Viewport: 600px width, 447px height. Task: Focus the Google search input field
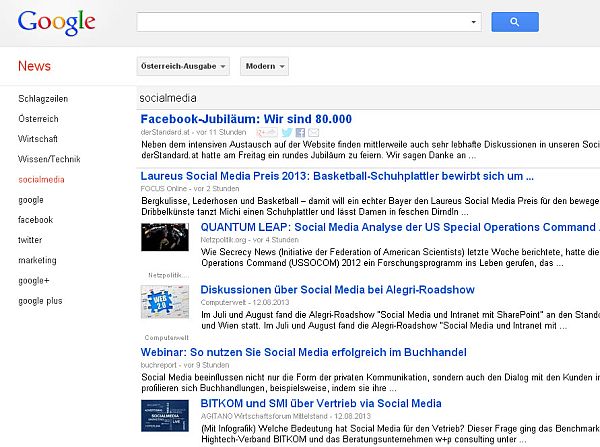[300, 22]
